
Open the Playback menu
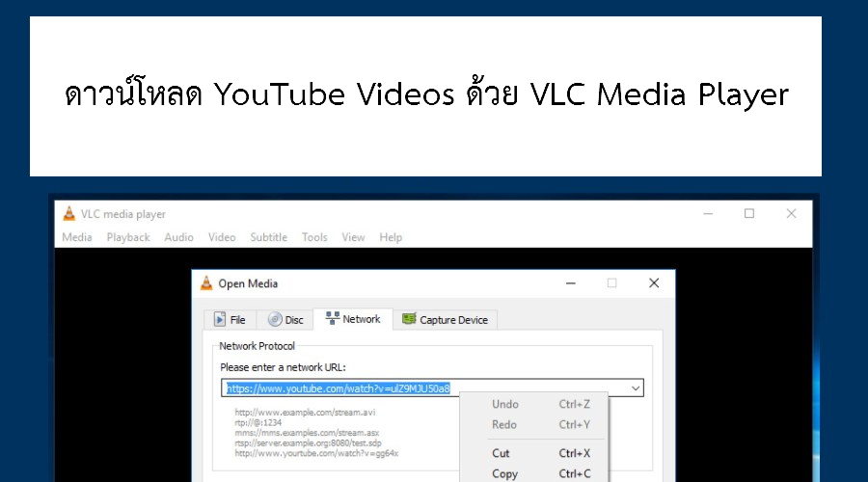tap(128, 237)
